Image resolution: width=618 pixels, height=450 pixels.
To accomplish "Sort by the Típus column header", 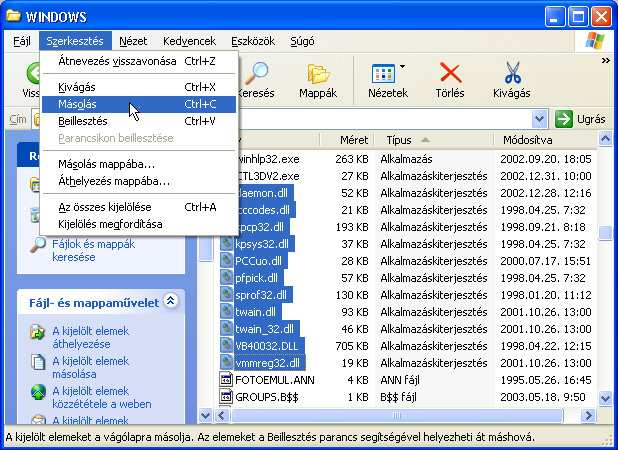I will (x=434, y=140).
